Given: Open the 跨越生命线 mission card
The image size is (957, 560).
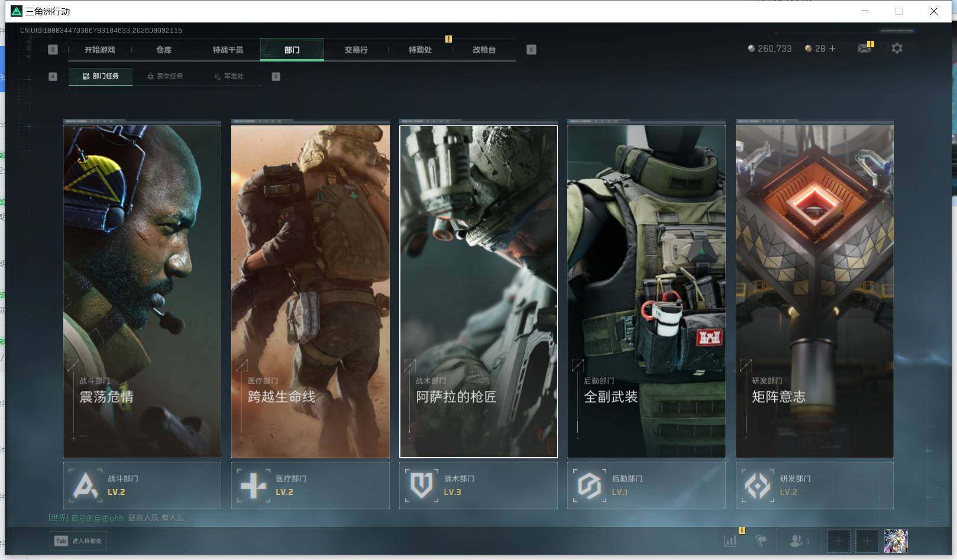Looking at the screenshot, I should pos(311,291).
